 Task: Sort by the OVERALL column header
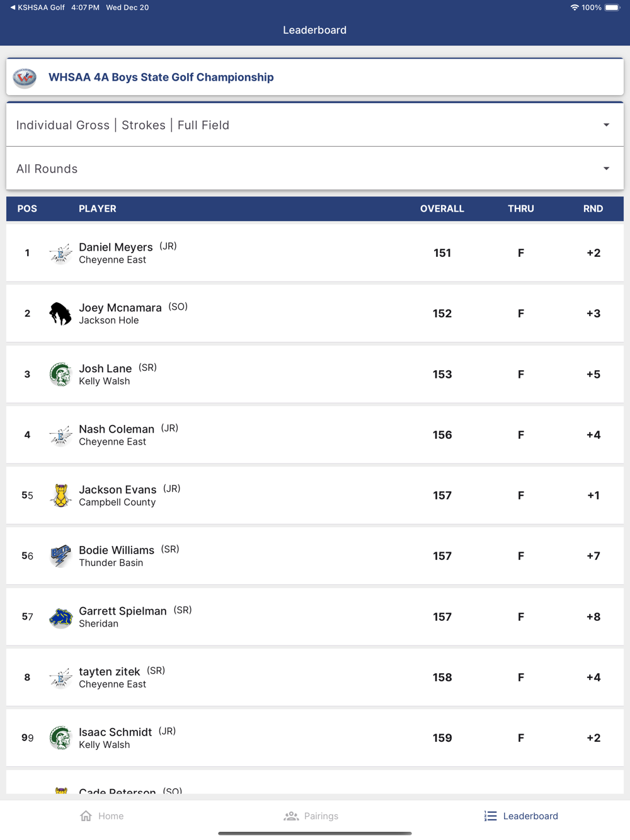(x=442, y=209)
